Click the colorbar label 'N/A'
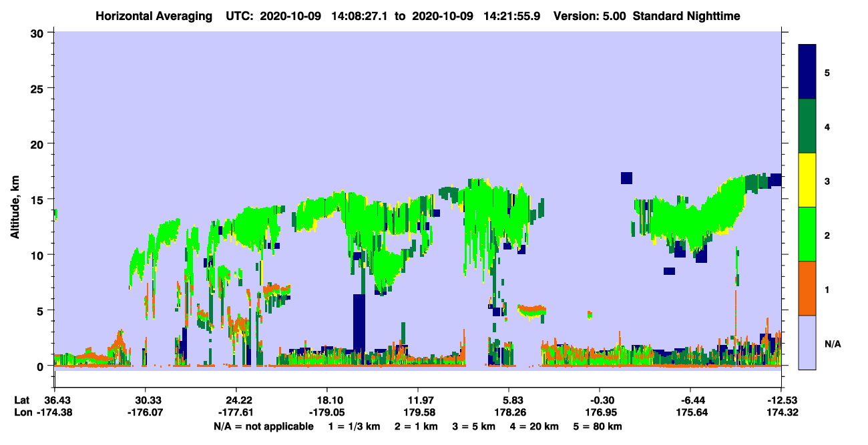The image size is (868, 445). pos(832,343)
